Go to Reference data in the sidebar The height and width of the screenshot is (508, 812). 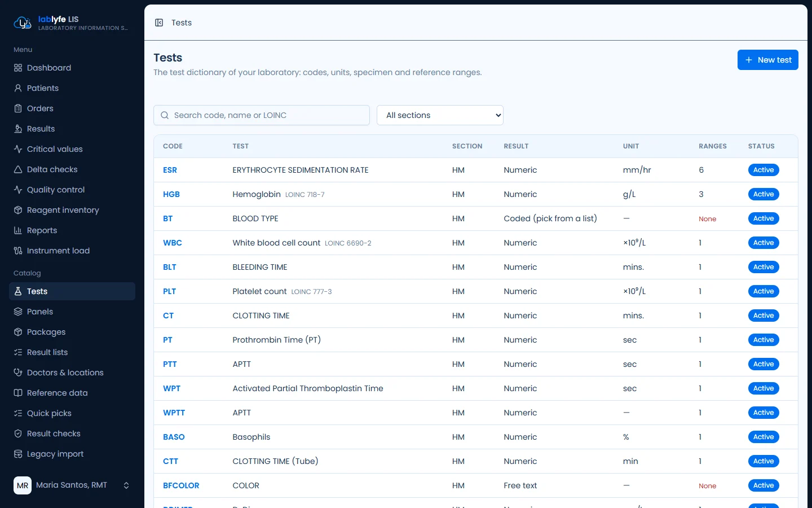click(72, 393)
